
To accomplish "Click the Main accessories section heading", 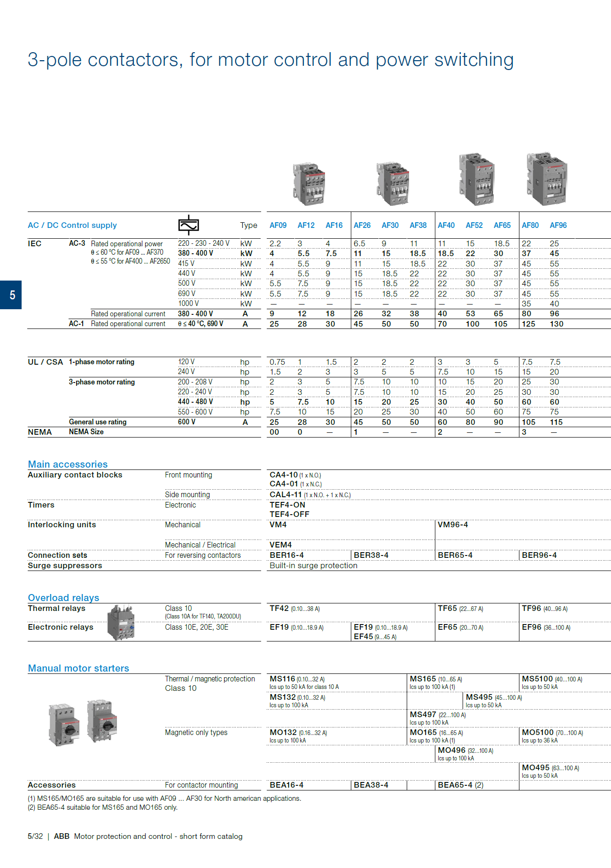I will pyautogui.click(x=68, y=464).
